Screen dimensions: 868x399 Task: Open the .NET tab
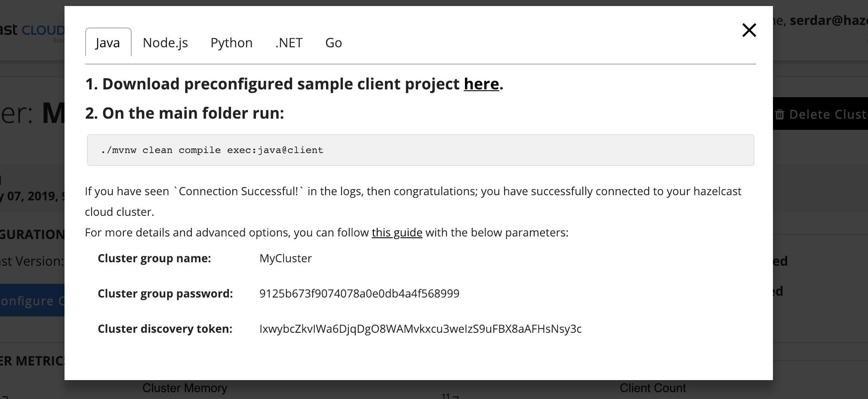[289, 43]
